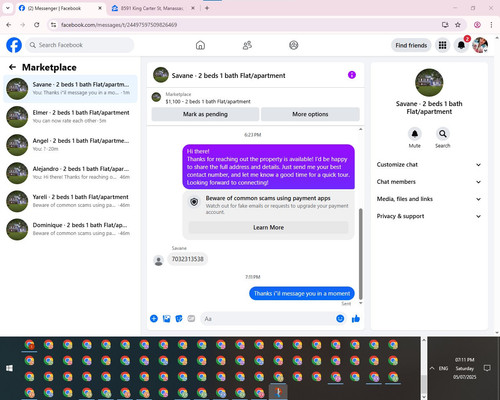Search within the Savane conversation

(x=443, y=134)
